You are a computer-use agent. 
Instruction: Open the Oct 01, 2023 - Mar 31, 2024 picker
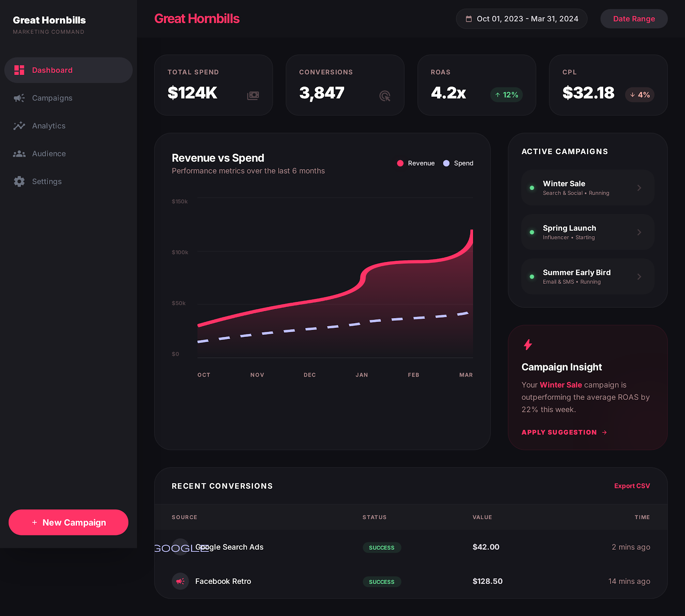[521, 19]
